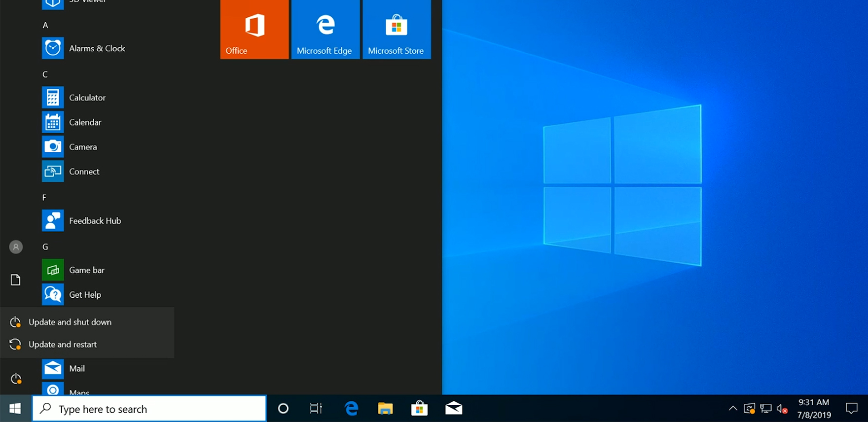This screenshot has width=868, height=422.
Task: Open Cortana circle icon on taskbar
Action: 283,408
